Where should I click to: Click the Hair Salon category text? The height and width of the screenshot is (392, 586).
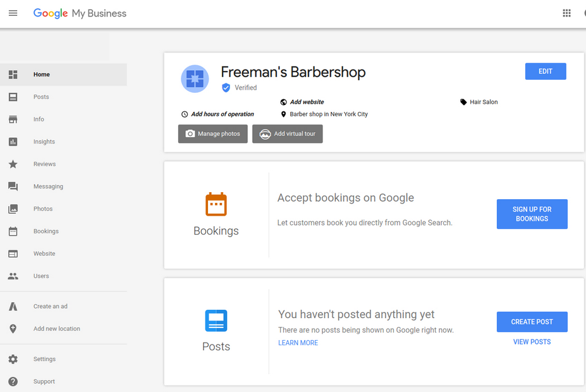click(484, 102)
